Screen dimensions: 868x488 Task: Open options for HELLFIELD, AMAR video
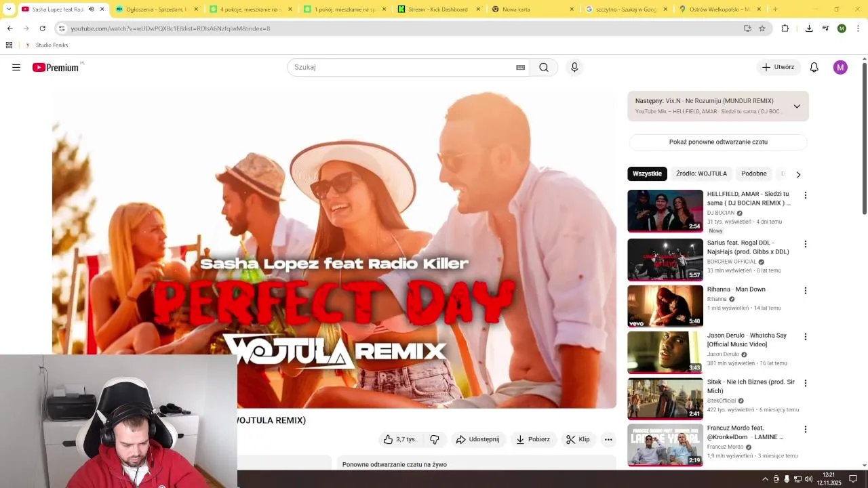click(806, 195)
